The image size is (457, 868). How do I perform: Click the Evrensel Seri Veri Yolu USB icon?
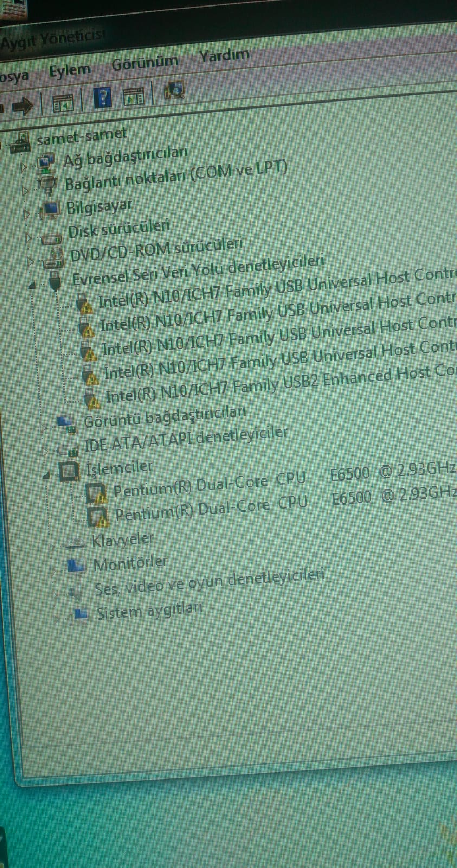coord(55,280)
